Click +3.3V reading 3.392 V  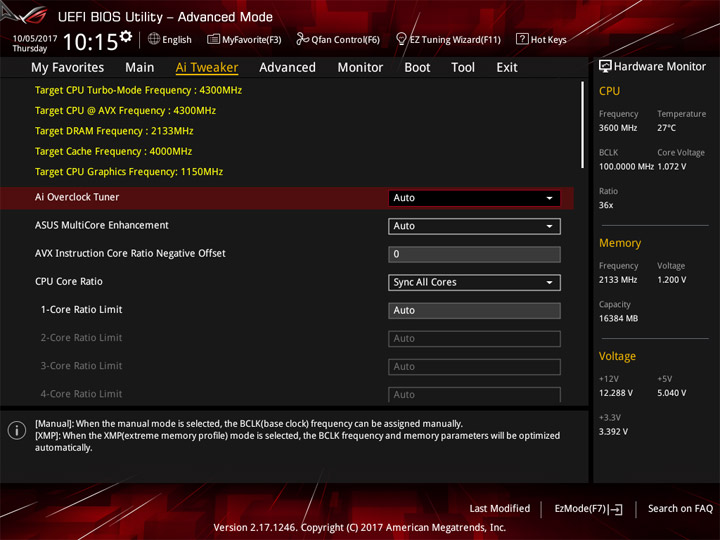point(613,432)
